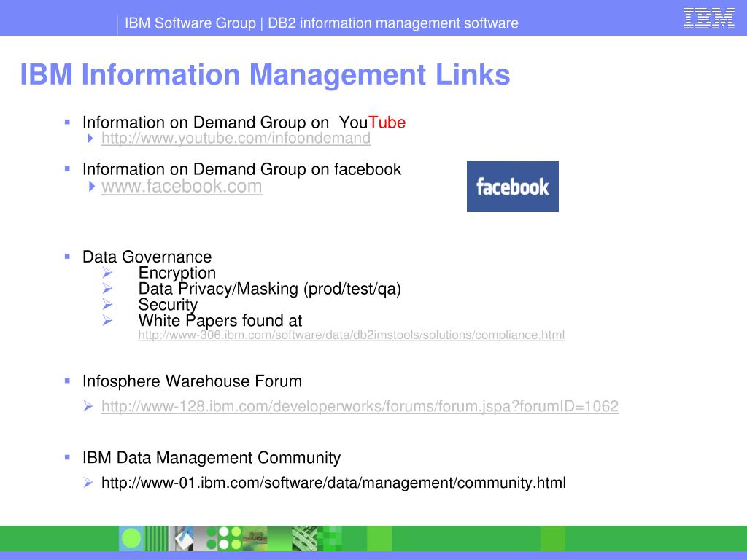Open the youtube.com/infoondemand link
The image size is (747, 560).
click(x=236, y=138)
